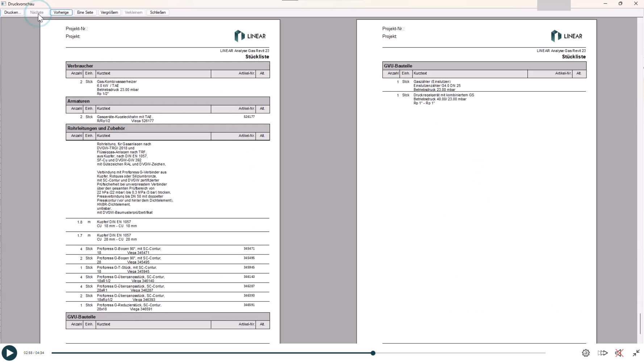The height and width of the screenshot is (362, 644).
Task: Exit fullscreen video mode
Action: 636,353
